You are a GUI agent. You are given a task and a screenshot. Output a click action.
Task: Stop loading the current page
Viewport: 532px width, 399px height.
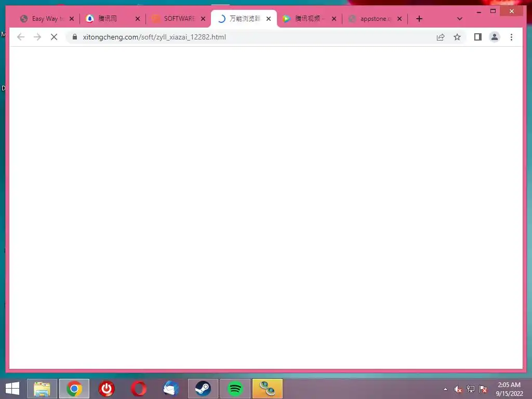54,37
